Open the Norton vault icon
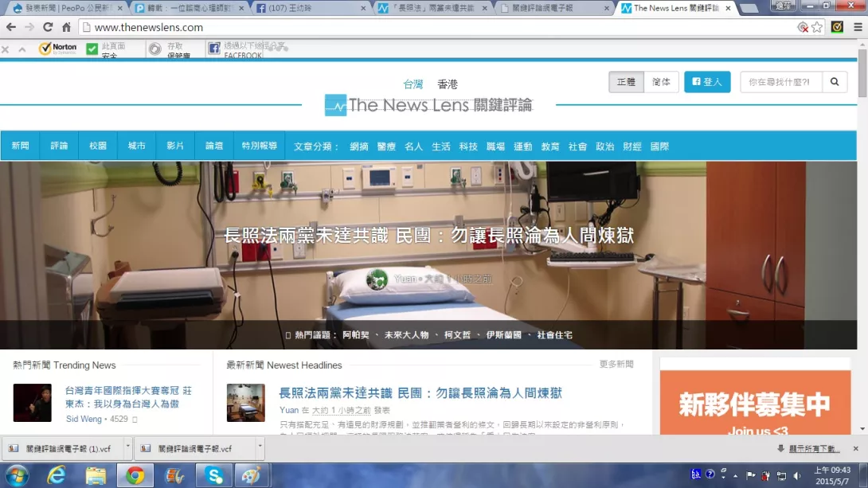Screen dimensions: 868x488 pos(155,49)
